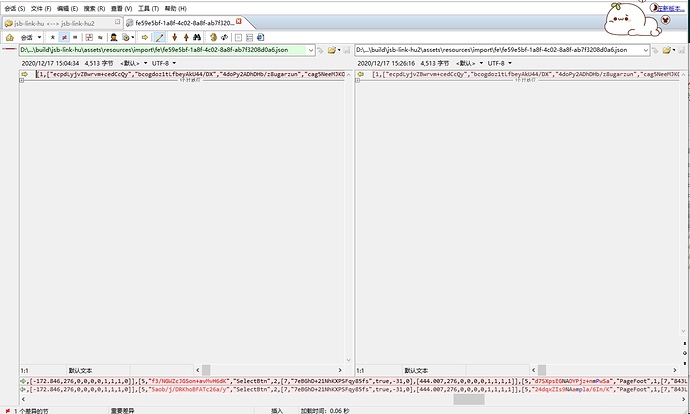This screenshot has width=690, height=414.
Task: Close the jsb-link-hu folder compare tab
Action: pos(117,22)
